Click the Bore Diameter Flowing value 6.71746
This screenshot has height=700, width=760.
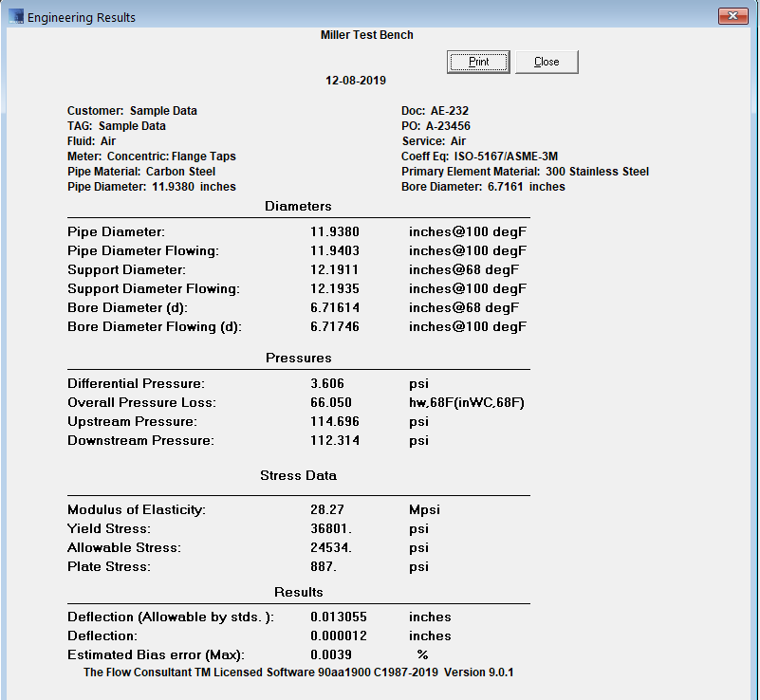(x=339, y=326)
